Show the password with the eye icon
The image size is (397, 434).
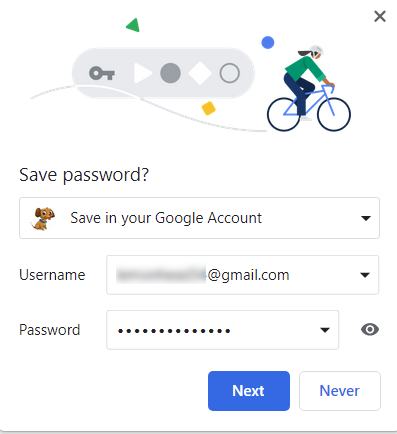coord(370,330)
